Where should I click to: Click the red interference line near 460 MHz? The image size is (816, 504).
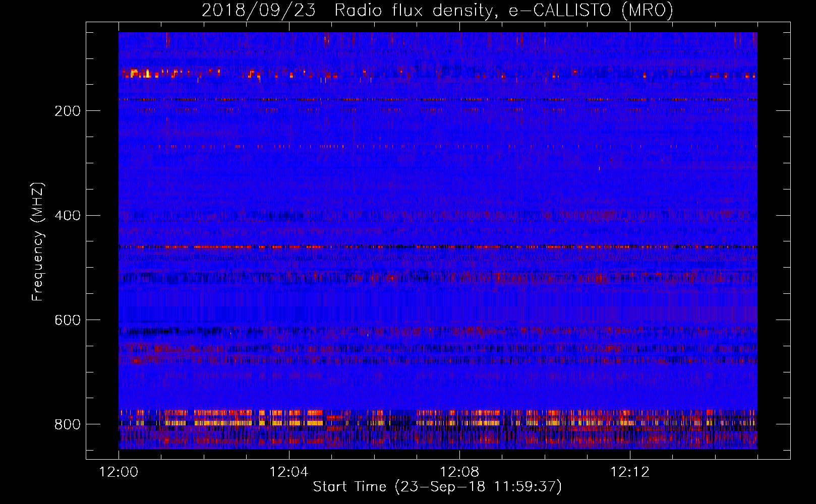(438, 247)
